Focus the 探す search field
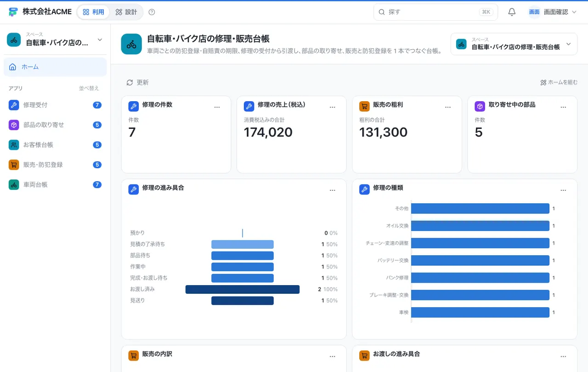This screenshot has height=372, width=588. pyautogui.click(x=435, y=12)
